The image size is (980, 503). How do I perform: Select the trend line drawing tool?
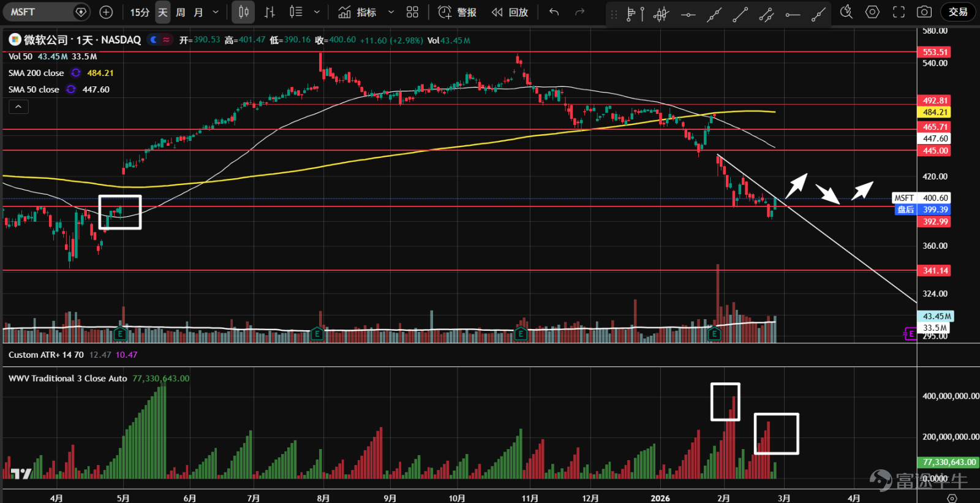pos(741,13)
